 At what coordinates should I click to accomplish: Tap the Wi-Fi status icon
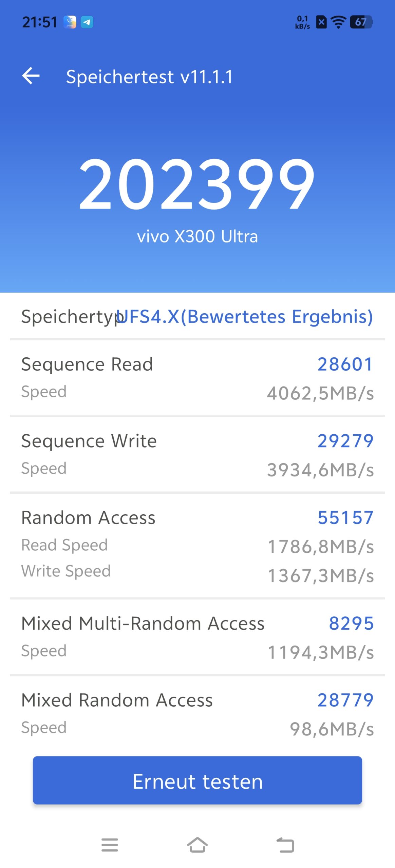338,22
